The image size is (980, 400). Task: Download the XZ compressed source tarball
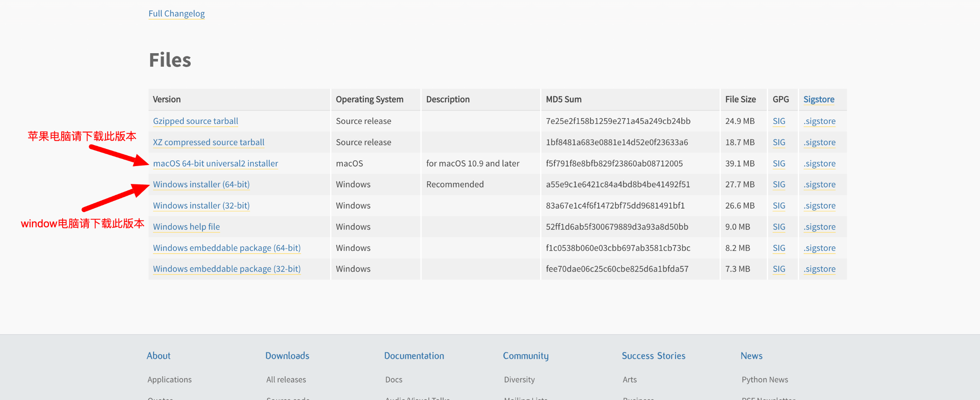208,142
